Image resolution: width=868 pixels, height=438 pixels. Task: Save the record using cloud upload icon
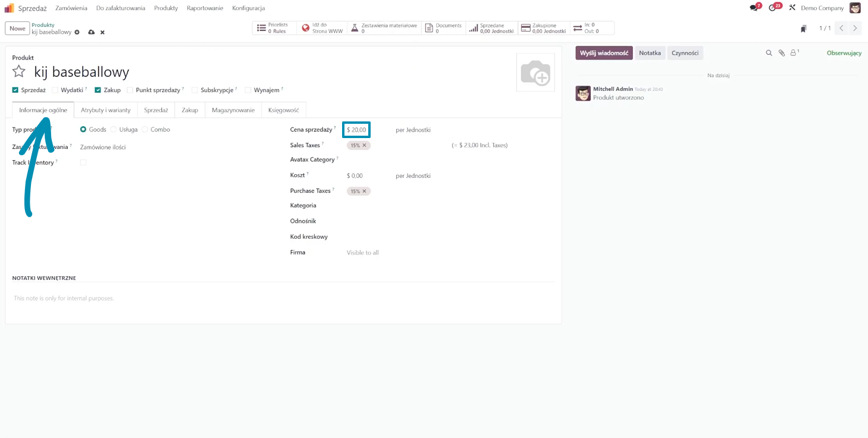pos(91,32)
